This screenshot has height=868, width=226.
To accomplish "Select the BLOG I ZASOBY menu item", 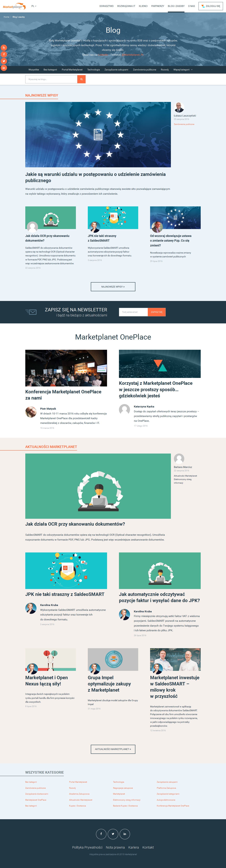I will click(176, 6).
